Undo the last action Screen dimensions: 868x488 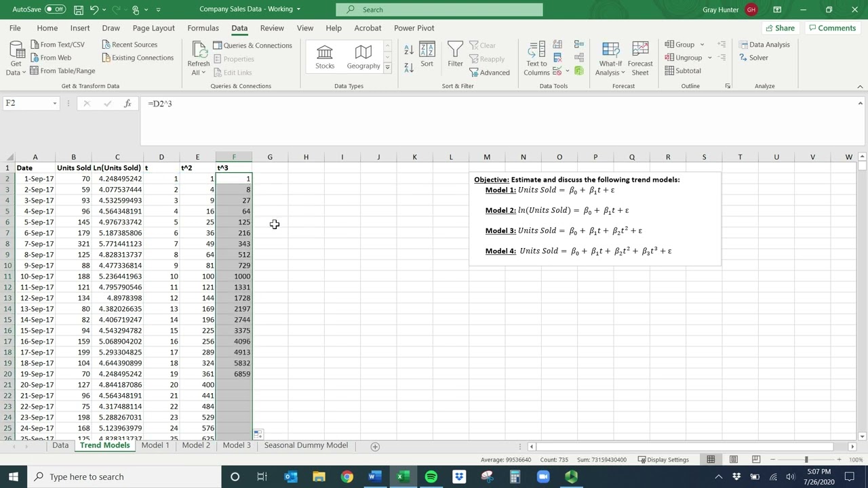tap(94, 9)
